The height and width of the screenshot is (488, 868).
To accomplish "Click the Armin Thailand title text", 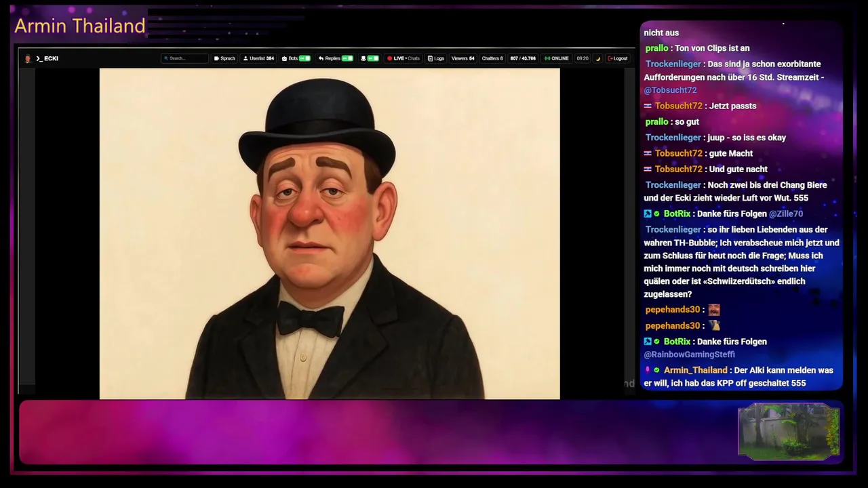I will pyautogui.click(x=80, y=26).
